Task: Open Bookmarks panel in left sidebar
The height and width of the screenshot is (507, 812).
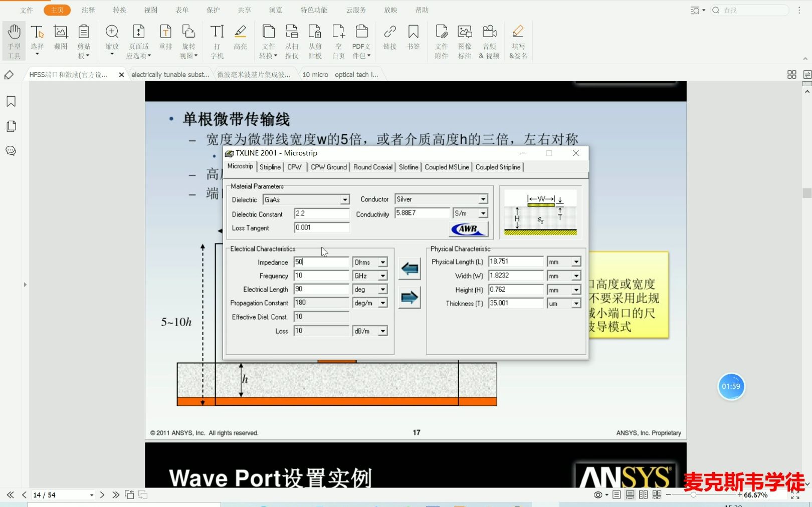Action: pyautogui.click(x=11, y=102)
